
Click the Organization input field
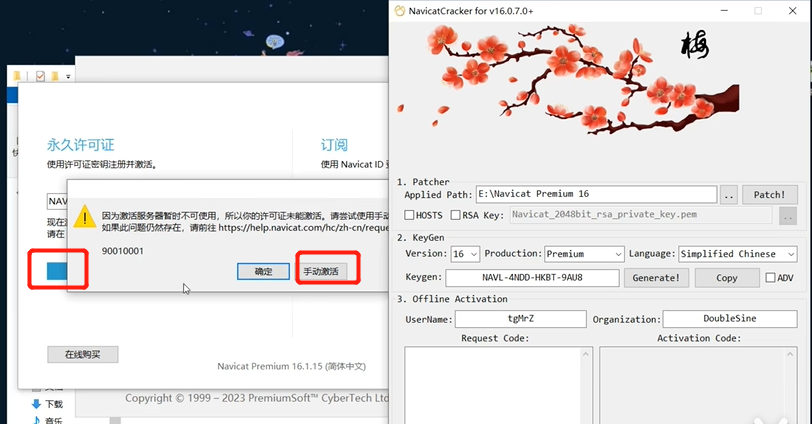coord(730,319)
